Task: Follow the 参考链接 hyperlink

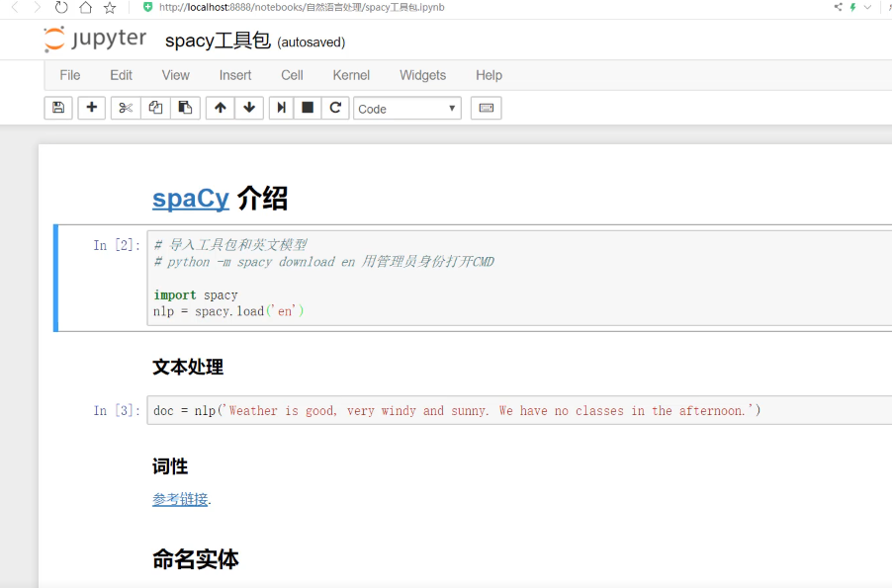Action: 180,499
